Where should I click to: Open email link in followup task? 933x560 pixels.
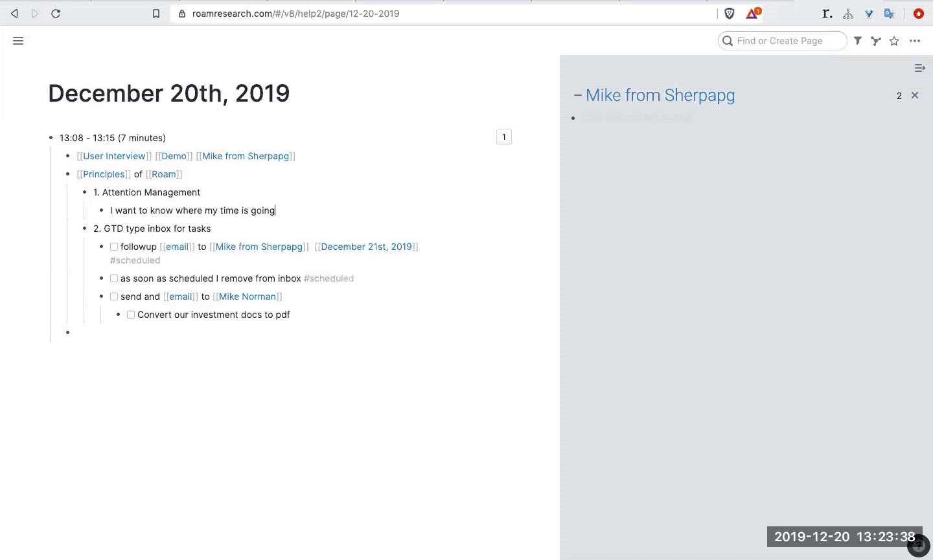(177, 247)
